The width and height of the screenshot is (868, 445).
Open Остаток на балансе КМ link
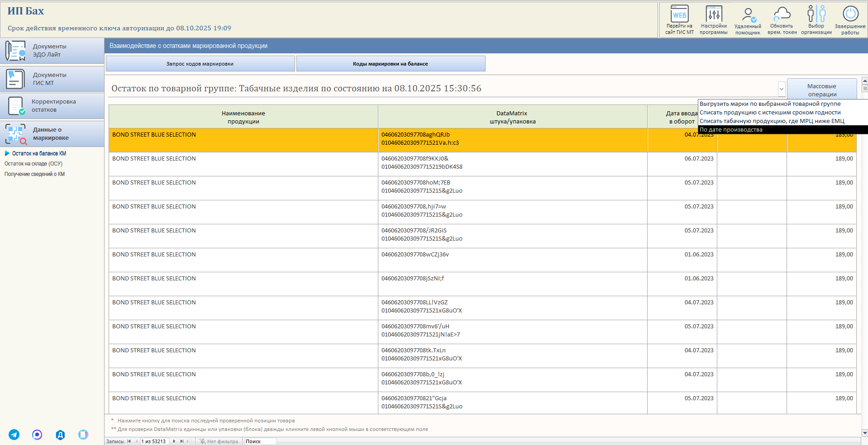[39, 154]
